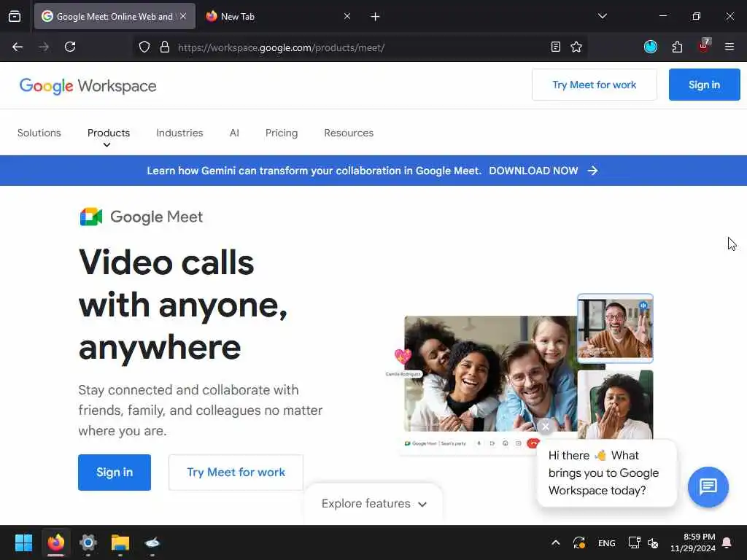Viewport: 747px width, 560px height.
Task: Open the bird-like taskbar app icon
Action: (x=152, y=542)
